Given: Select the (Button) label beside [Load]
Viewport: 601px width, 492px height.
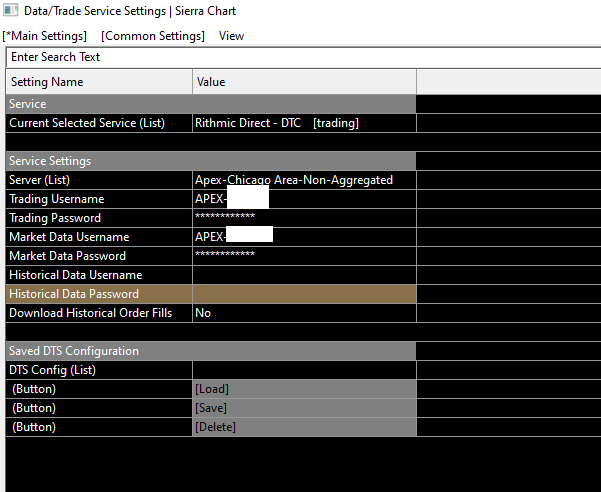Looking at the screenshot, I should tap(34, 389).
